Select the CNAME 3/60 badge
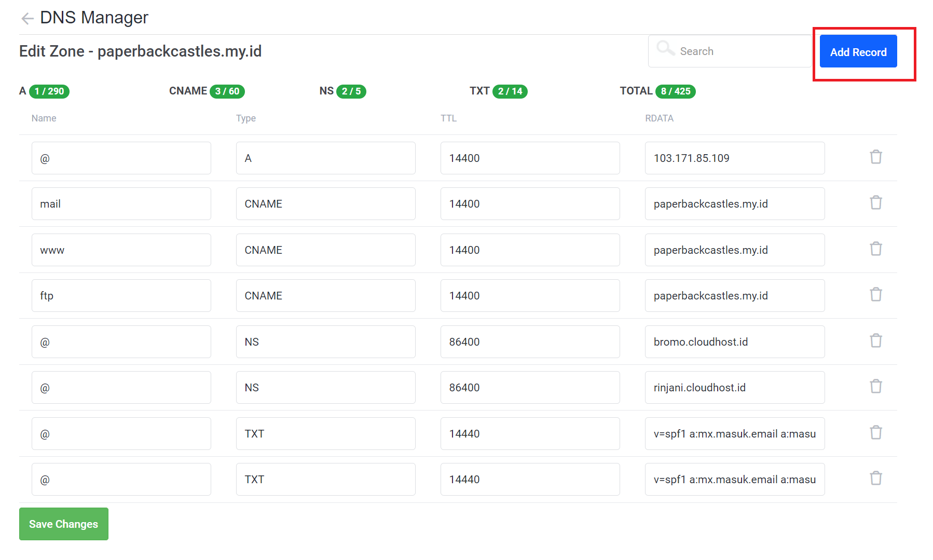 tap(227, 91)
